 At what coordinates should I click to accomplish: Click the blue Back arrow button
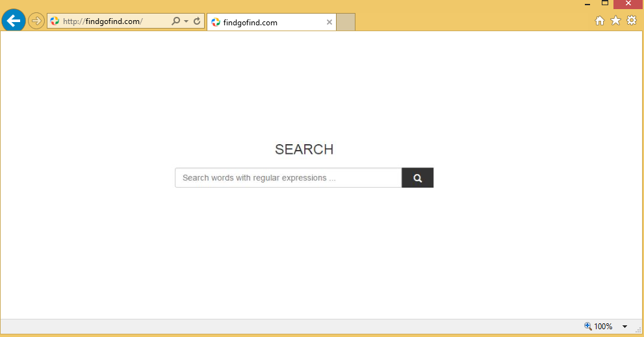(14, 21)
